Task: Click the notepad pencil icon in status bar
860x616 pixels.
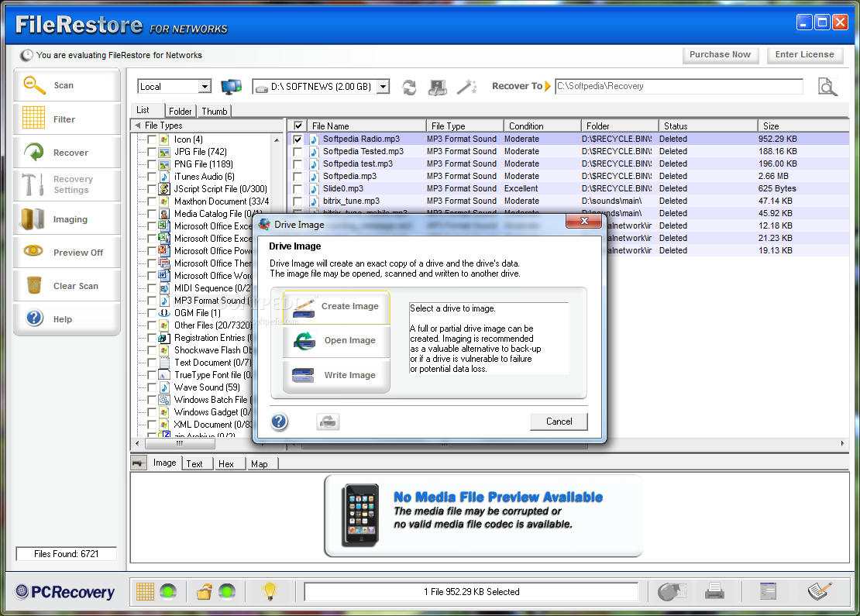Action: click(x=820, y=591)
